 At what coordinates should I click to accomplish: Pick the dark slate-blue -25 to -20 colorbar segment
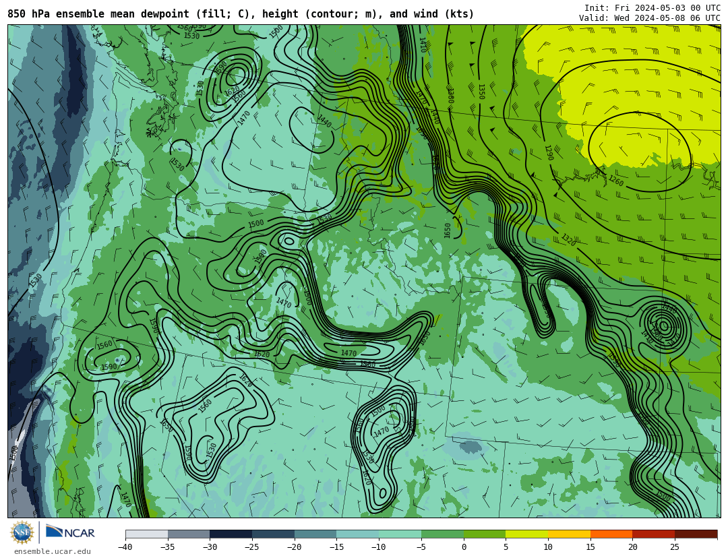[274, 534]
